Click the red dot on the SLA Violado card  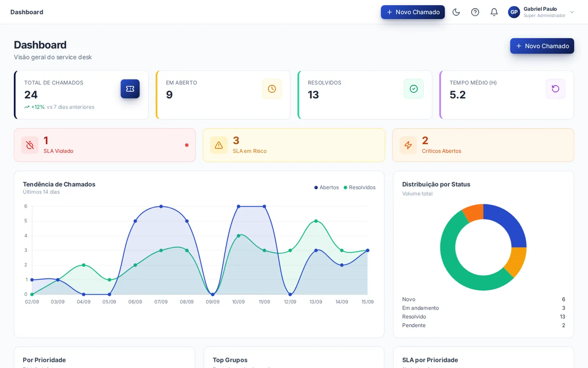point(187,145)
